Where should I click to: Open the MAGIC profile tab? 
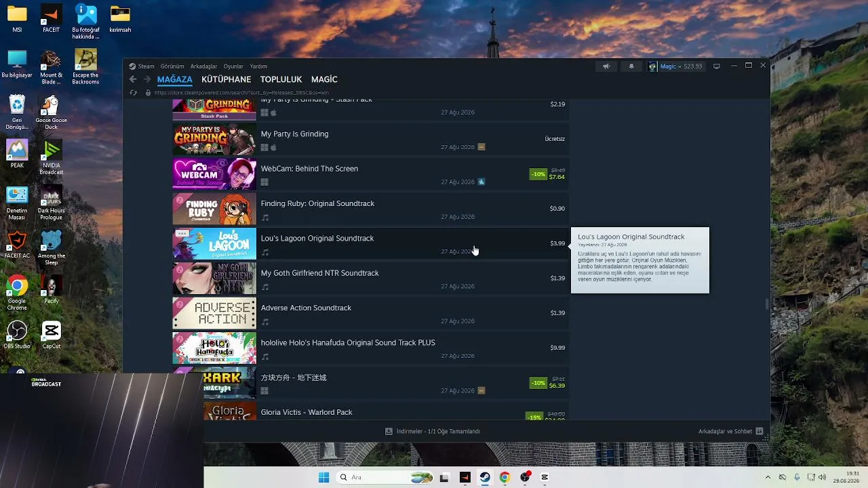tap(324, 79)
